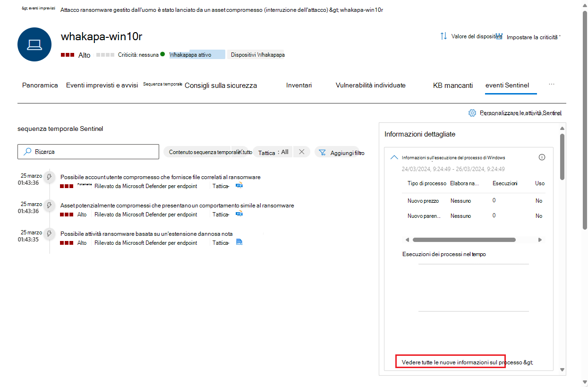
Task: Open the KB mancanti tab
Action: pos(453,86)
